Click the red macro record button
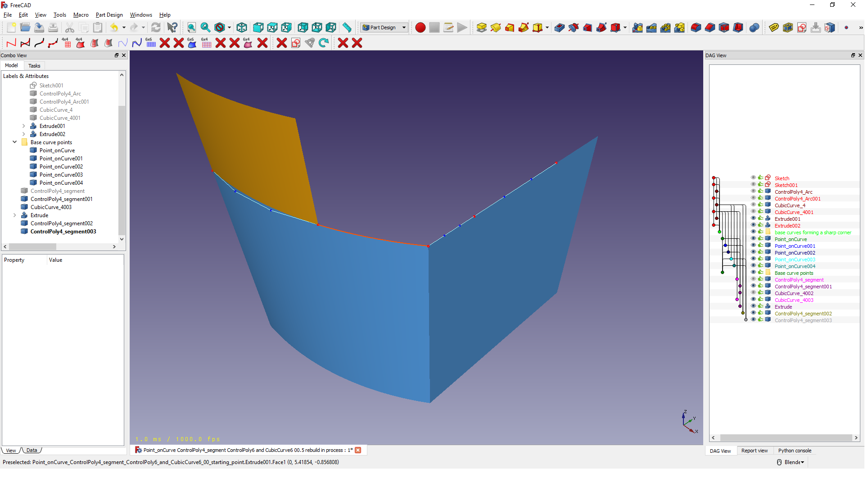The width and height of the screenshot is (868, 492). pos(420,28)
